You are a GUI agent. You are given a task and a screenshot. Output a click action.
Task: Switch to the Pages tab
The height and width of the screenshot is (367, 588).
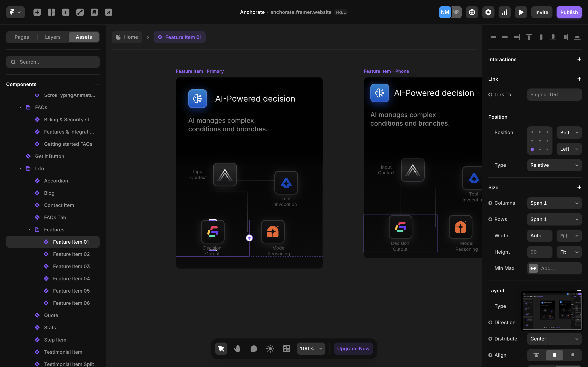pos(22,37)
